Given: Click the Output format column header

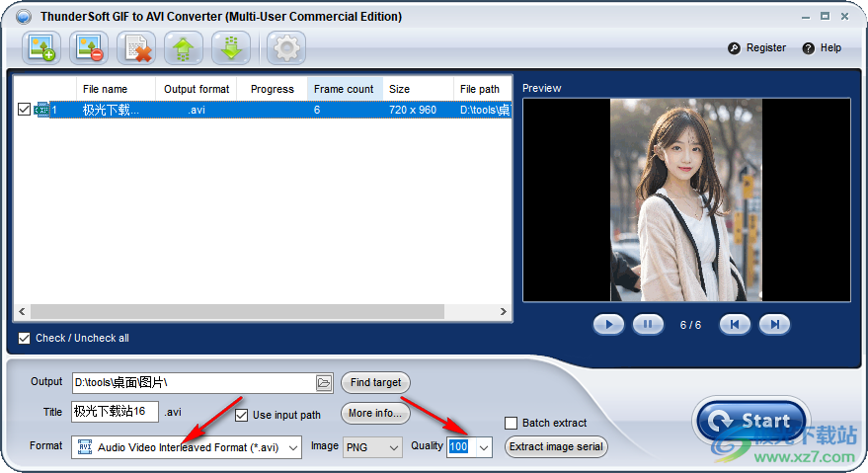Looking at the screenshot, I should [197, 89].
